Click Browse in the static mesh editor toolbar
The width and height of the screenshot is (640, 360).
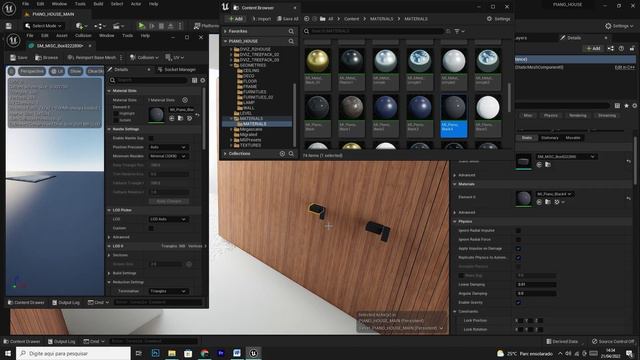pos(46,58)
